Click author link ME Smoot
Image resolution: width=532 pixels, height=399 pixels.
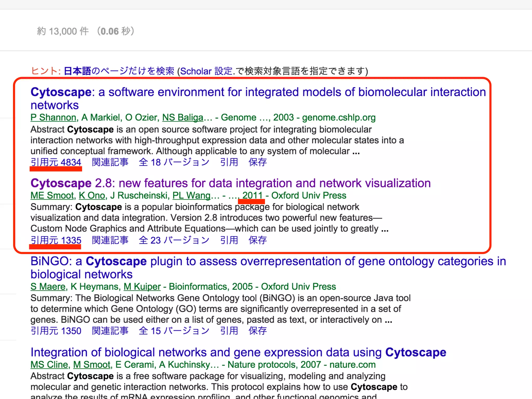(52, 195)
